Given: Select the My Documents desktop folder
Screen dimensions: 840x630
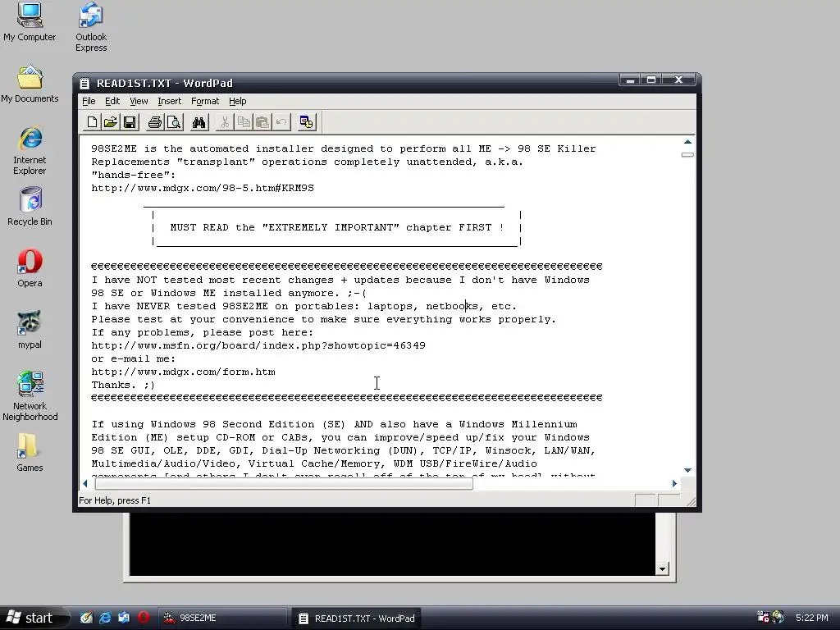Looking at the screenshot, I should [x=30, y=84].
